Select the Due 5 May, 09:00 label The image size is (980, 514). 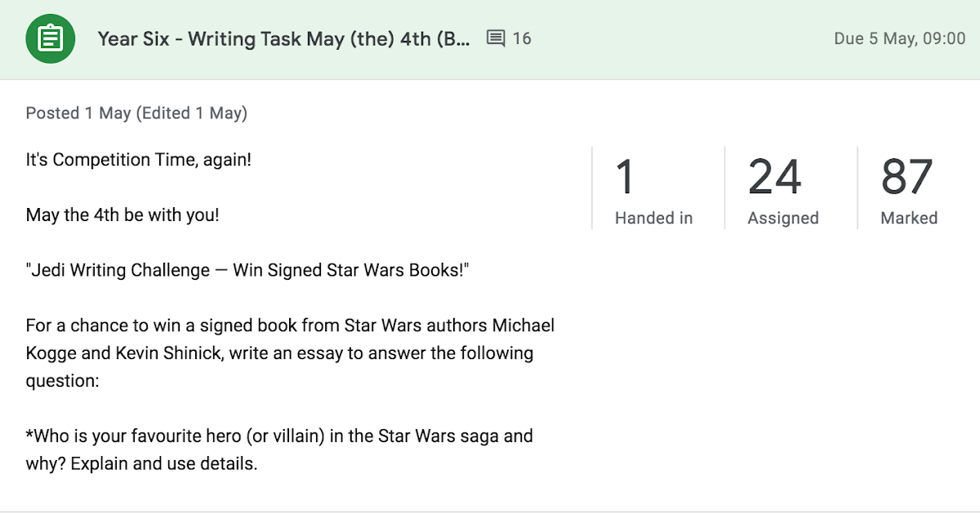[899, 38]
